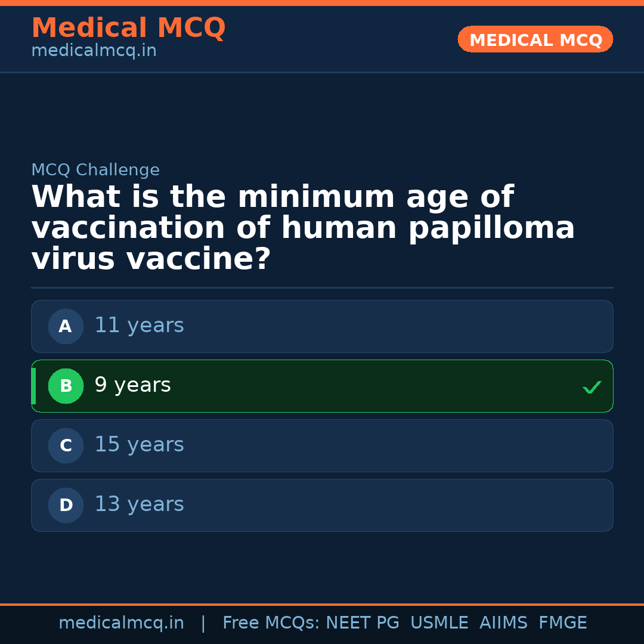Click the "MCQ Challenge" label
Viewport: 644px width, 644px height.
[95, 170]
